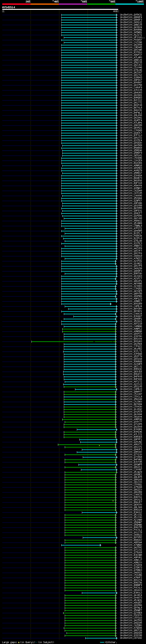This screenshot has height=644, width=146.
Task: Click hit label UniRef100_B4FA06
Action: [x=131, y=379]
